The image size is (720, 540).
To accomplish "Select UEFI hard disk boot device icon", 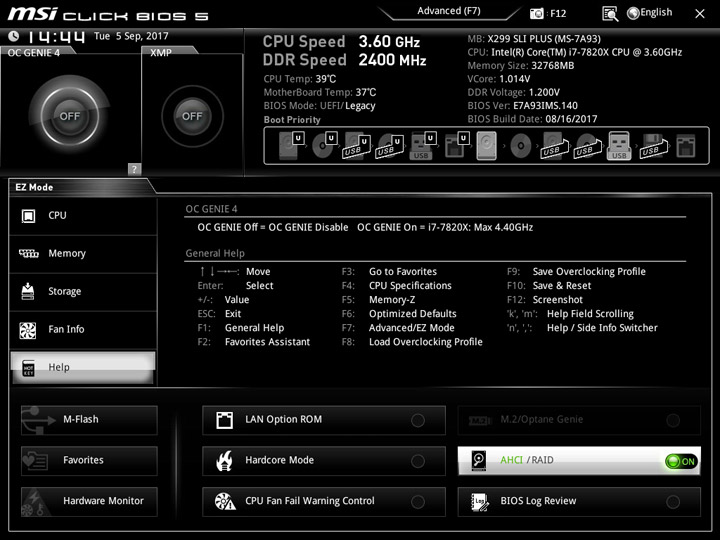I will coord(291,145).
